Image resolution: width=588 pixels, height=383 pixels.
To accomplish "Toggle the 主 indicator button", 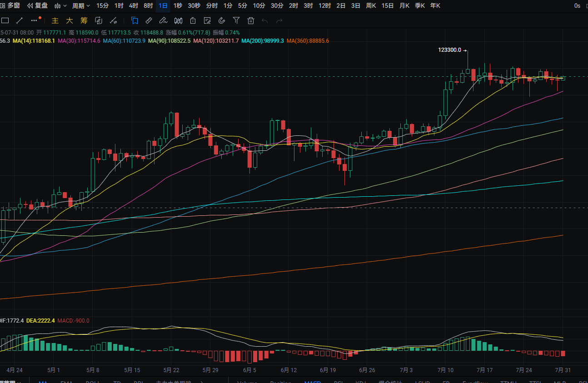I will pos(55,20).
